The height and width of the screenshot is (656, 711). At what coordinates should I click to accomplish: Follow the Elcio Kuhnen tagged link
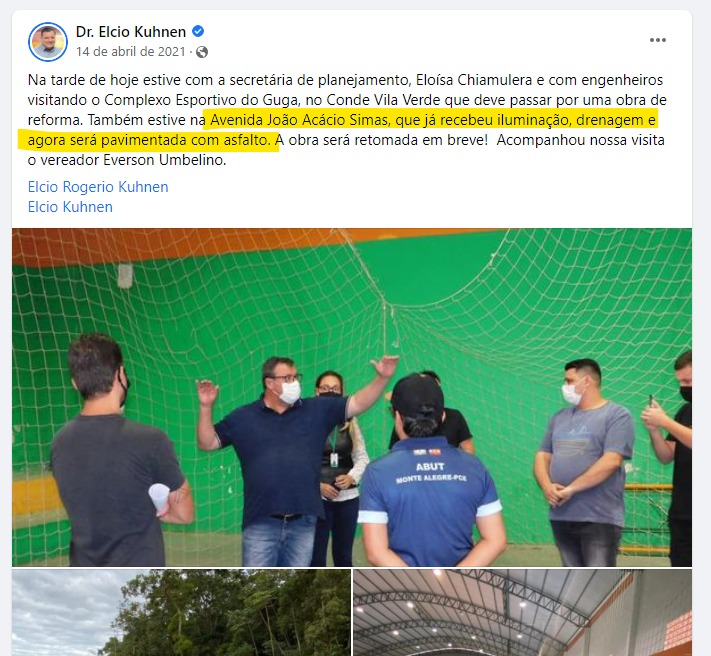click(70, 207)
